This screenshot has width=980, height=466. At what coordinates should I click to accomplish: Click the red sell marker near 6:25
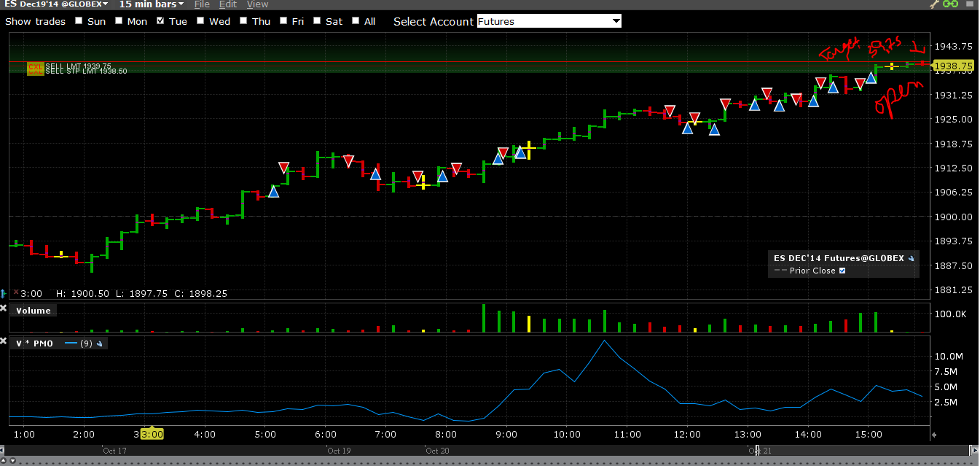click(348, 161)
